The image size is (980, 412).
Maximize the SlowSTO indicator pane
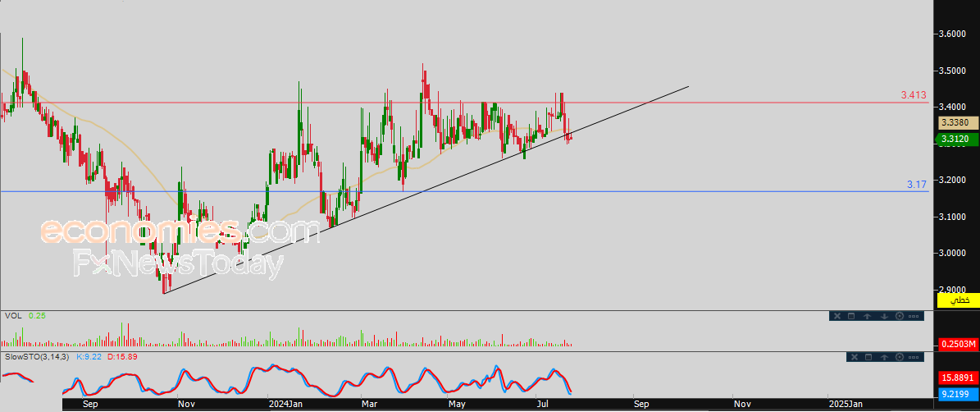coord(868,357)
